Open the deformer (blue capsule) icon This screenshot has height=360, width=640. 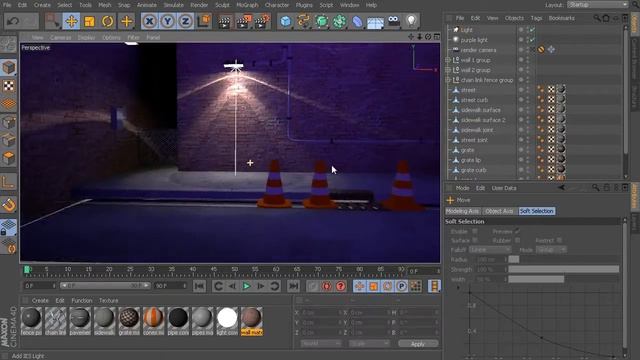click(357, 21)
